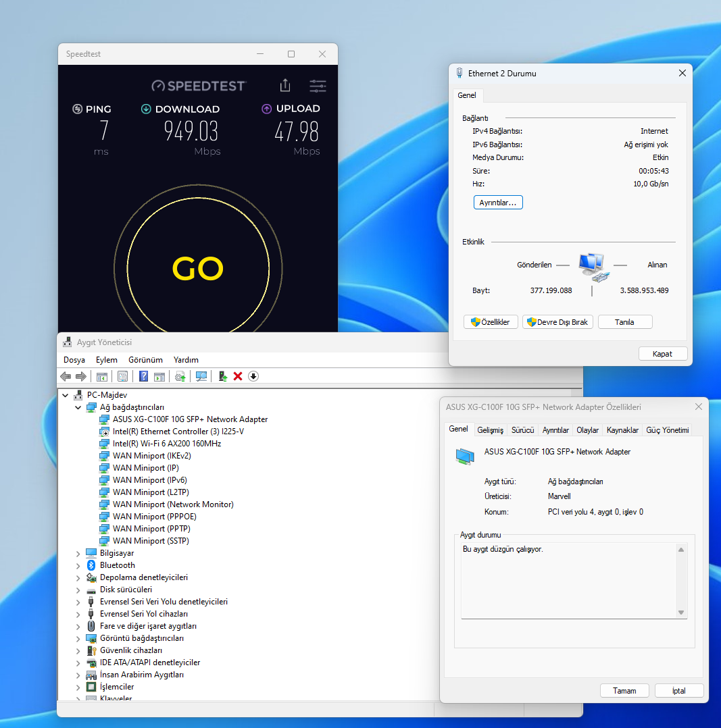Select Genel tab in Ethernet 2 Durumu
Image resolution: width=721 pixels, height=728 pixels.
467,95
